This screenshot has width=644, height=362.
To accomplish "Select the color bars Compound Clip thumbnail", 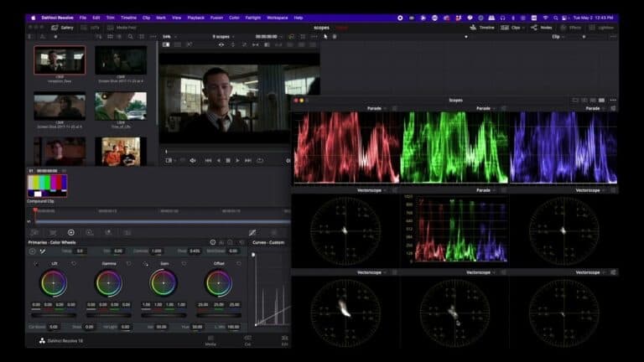I will tap(47, 184).
